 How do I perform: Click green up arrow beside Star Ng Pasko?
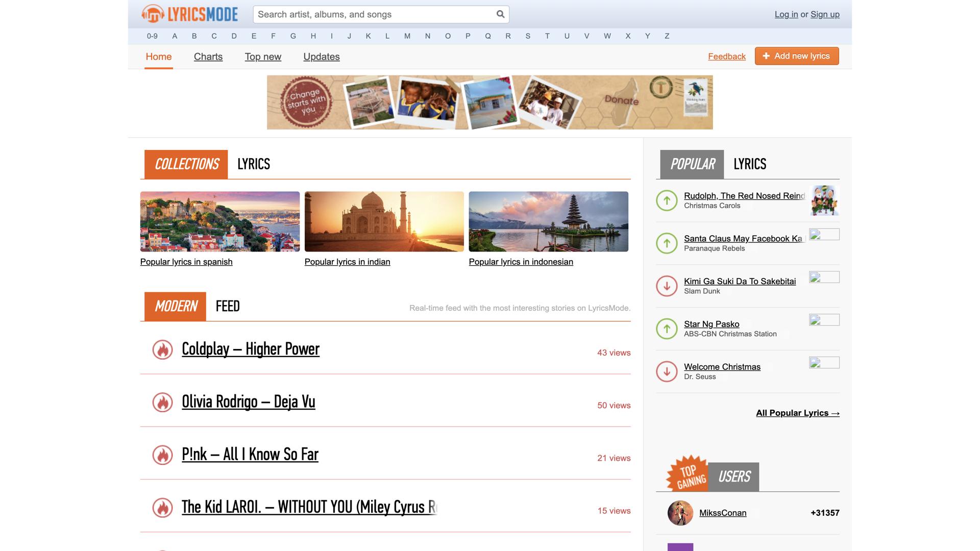pyautogui.click(x=667, y=329)
